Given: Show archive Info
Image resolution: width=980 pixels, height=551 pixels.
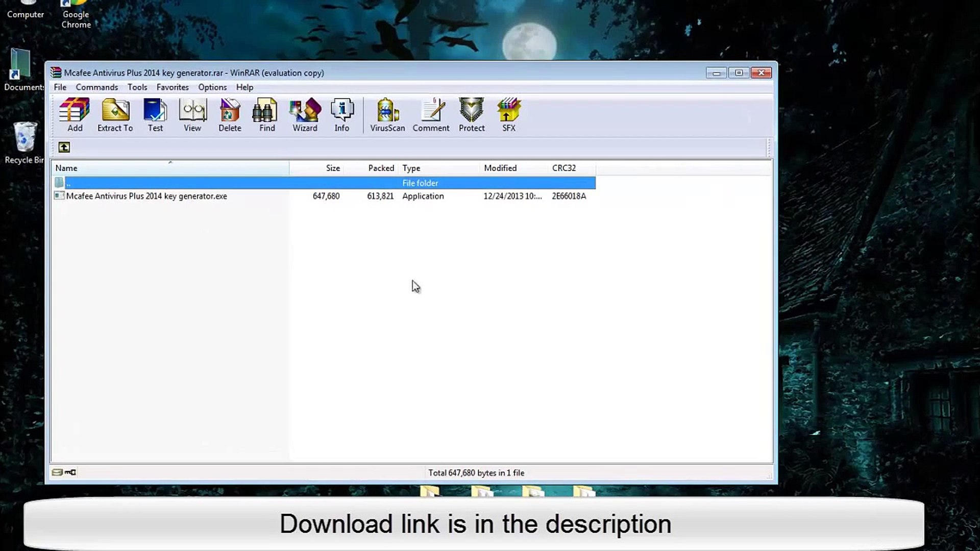Looking at the screenshot, I should [x=342, y=115].
